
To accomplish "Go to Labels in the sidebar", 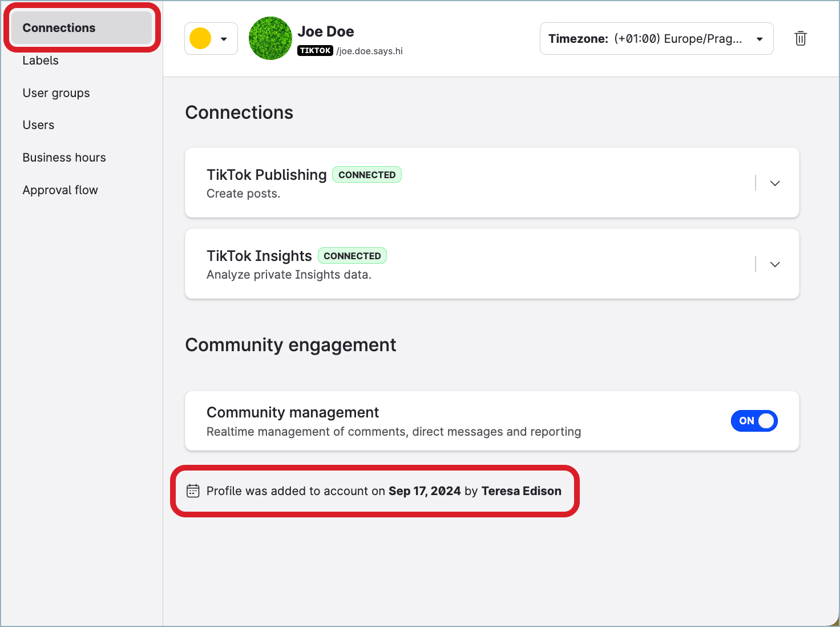I will (x=41, y=61).
